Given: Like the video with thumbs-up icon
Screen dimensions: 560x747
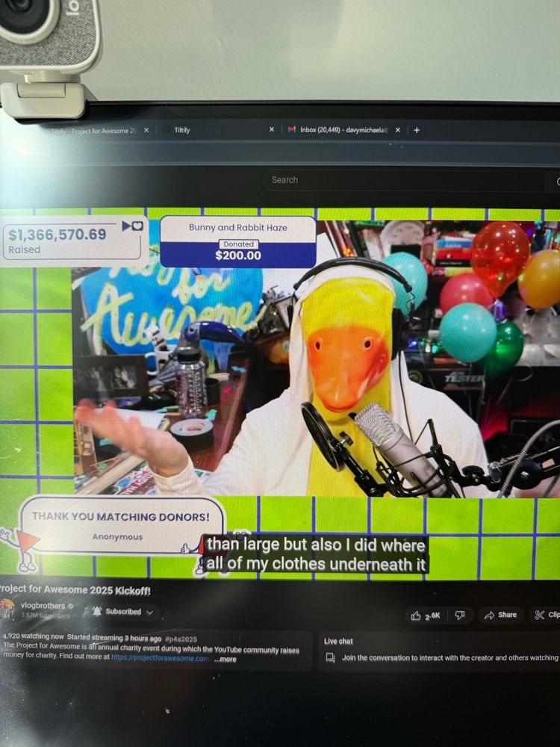Looking at the screenshot, I should [426, 616].
